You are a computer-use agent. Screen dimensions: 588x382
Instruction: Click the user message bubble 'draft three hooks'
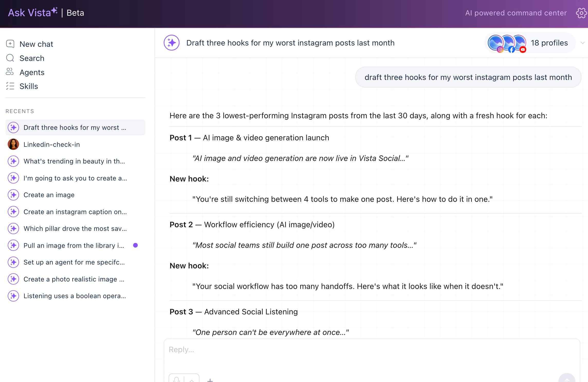point(468,77)
